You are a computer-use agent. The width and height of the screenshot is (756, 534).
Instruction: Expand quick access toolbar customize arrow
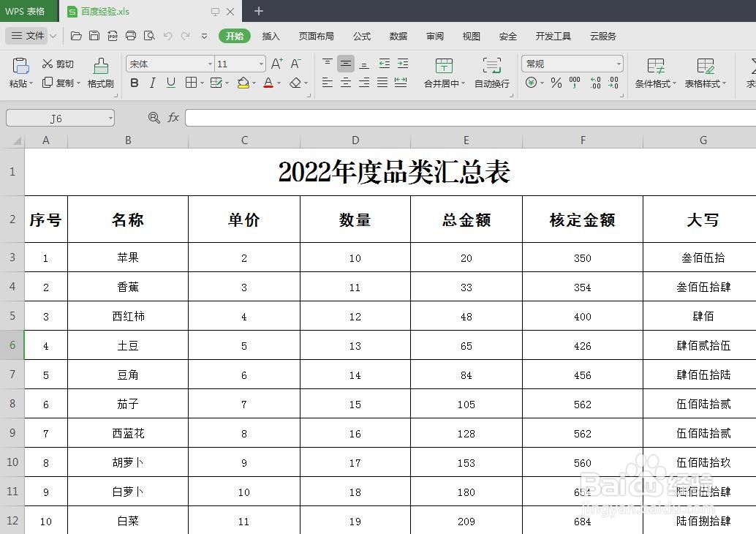(205, 36)
